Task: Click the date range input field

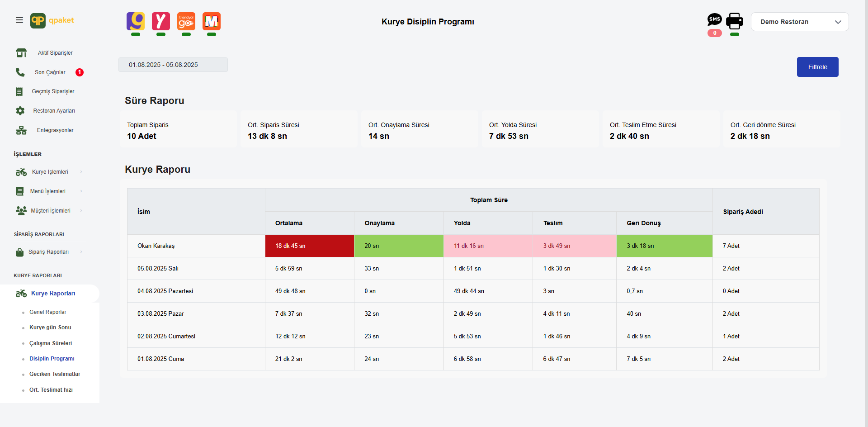Action: coord(173,65)
